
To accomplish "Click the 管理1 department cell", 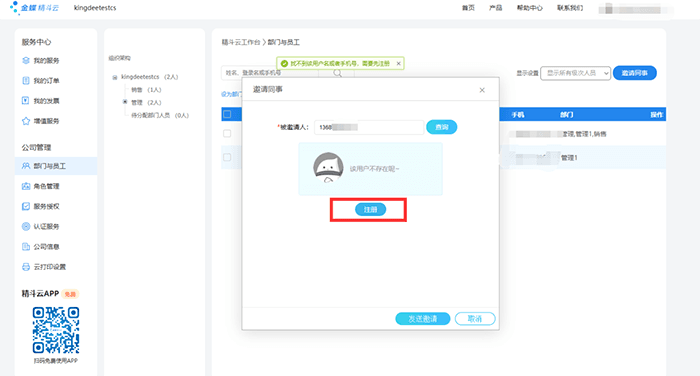I will 569,158.
